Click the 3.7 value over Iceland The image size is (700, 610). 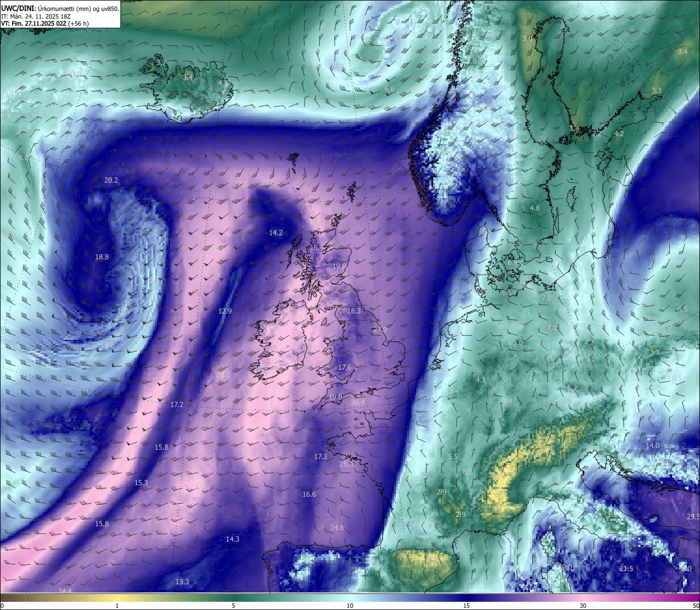[x=161, y=63]
